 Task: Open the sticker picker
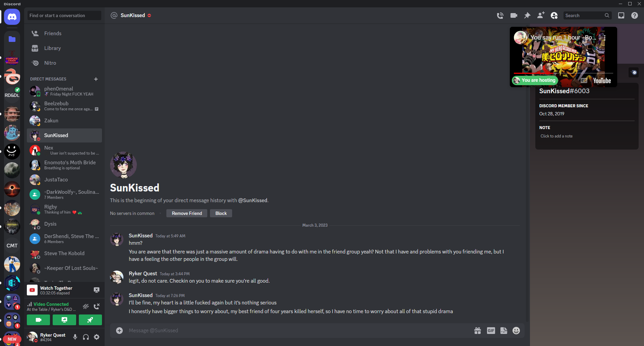[x=504, y=331]
